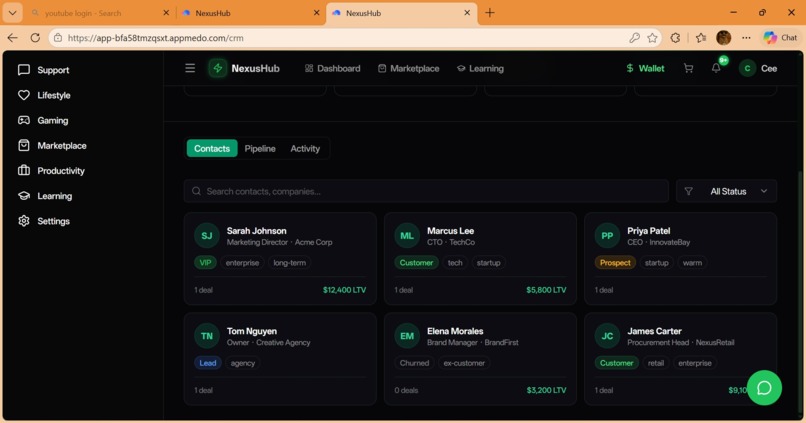Open Marketplace bag icon in sidebar

24,145
